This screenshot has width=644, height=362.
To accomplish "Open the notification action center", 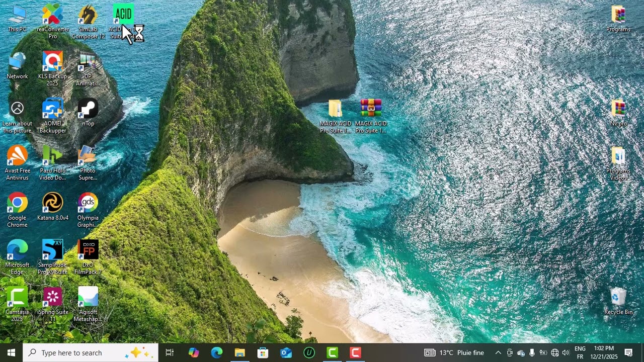I will pyautogui.click(x=628, y=352).
